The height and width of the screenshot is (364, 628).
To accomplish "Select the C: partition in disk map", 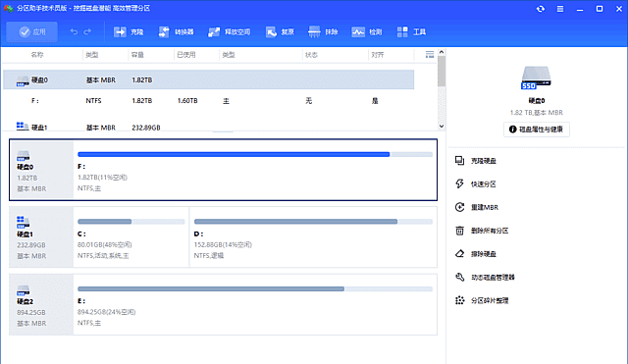I will click(131, 237).
